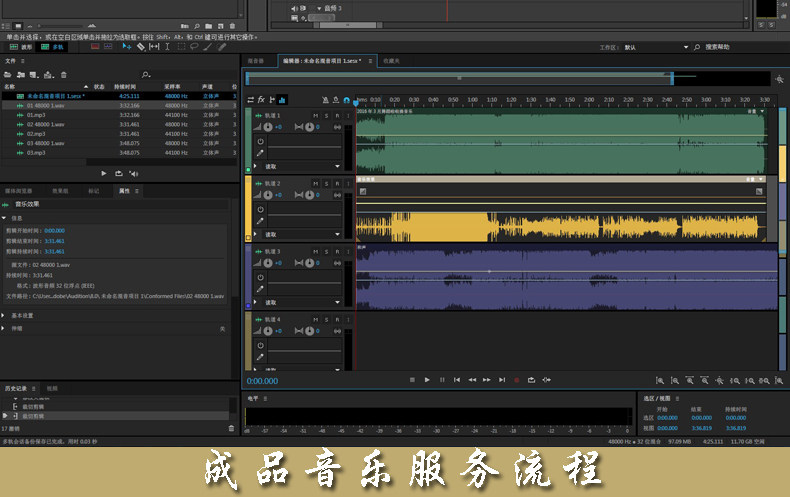Solo track 1 with S button
Image resolution: width=790 pixels, height=497 pixels.
pos(326,115)
